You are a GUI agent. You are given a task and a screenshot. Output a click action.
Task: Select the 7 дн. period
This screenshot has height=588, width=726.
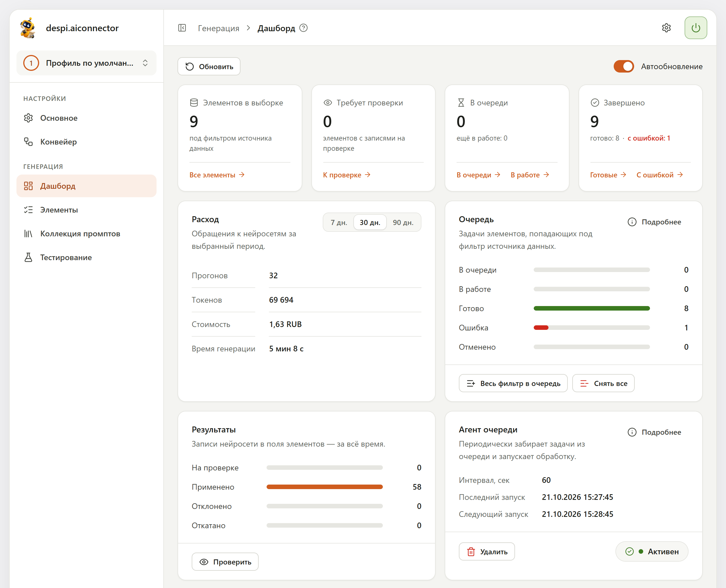(x=339, y=222)
